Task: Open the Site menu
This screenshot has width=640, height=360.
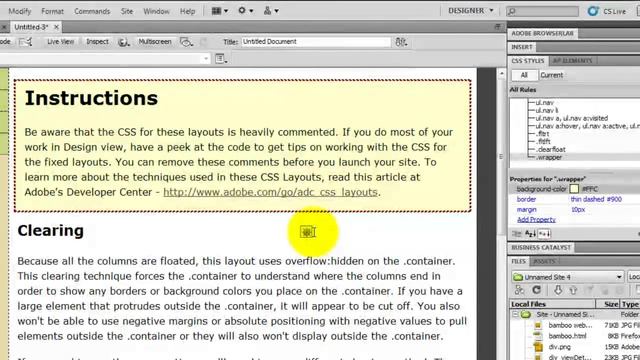Action: (x=127, y=11)
